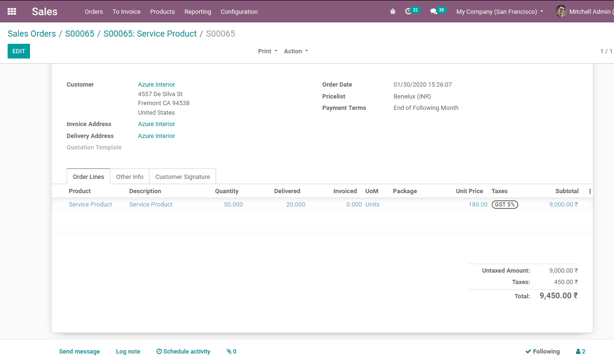Click Service Product in Description column
This screenshot has width=614, height=364.
(x=151, y=205)
